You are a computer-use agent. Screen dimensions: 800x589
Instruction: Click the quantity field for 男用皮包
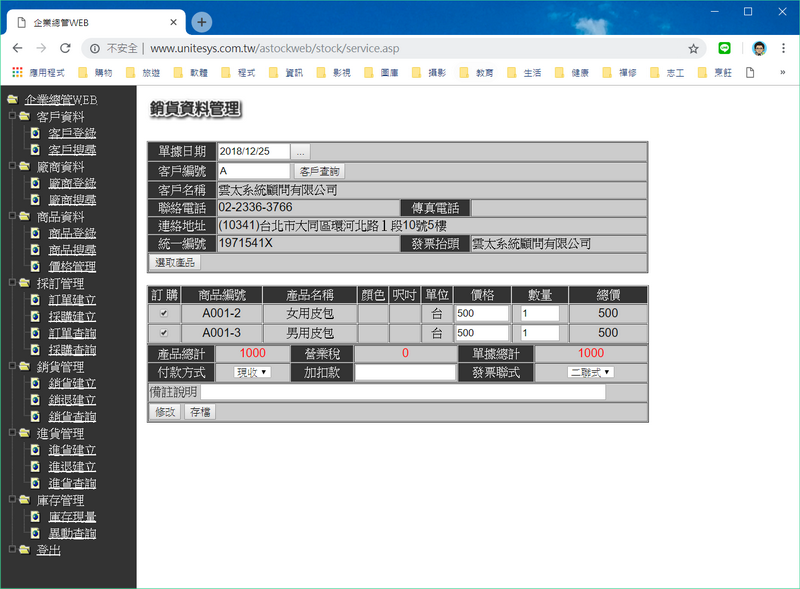click(540, 333)
